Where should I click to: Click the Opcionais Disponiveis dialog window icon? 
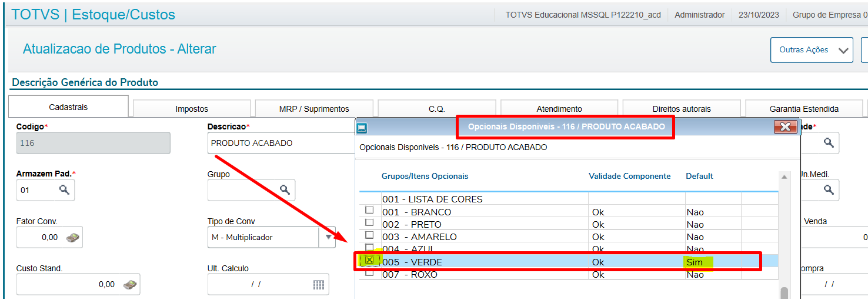pyautogui.click(x=362, y=127)
